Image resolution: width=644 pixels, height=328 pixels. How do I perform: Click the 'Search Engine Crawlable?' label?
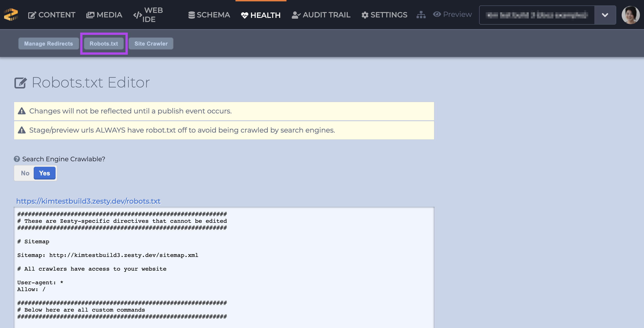point(64,159)
